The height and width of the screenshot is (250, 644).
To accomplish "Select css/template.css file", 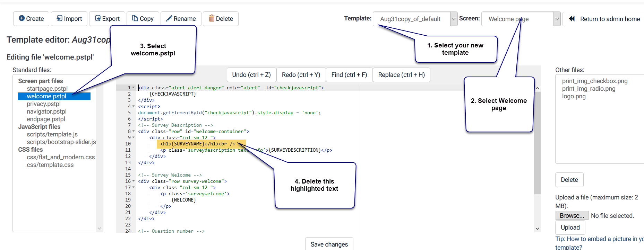I will pyautogui.click(x=50, y=165).
